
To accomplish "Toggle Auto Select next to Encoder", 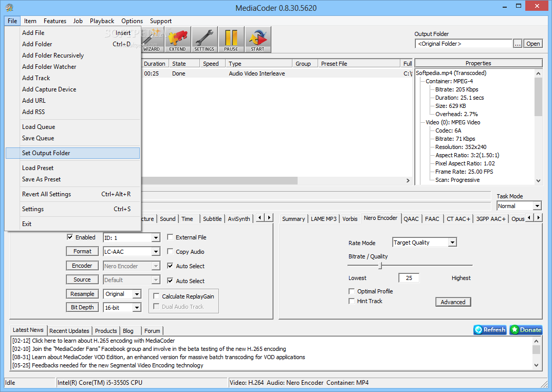I will (170, 266).
